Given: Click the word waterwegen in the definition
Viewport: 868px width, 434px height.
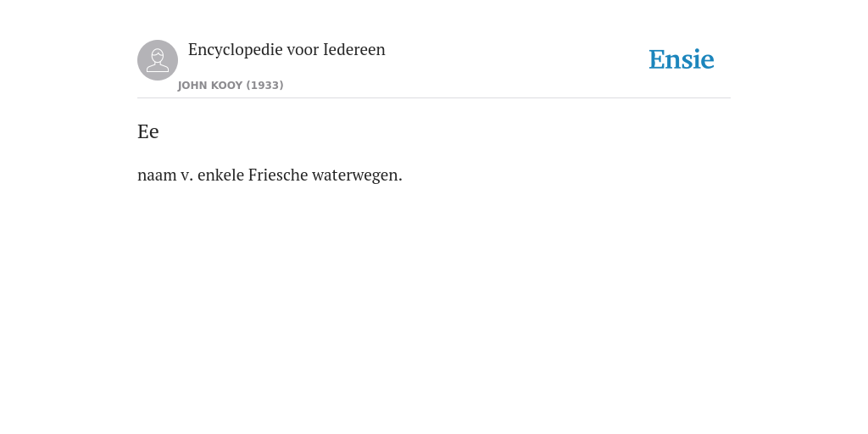Looking at the screenshot, I should [x=357, y=175].
